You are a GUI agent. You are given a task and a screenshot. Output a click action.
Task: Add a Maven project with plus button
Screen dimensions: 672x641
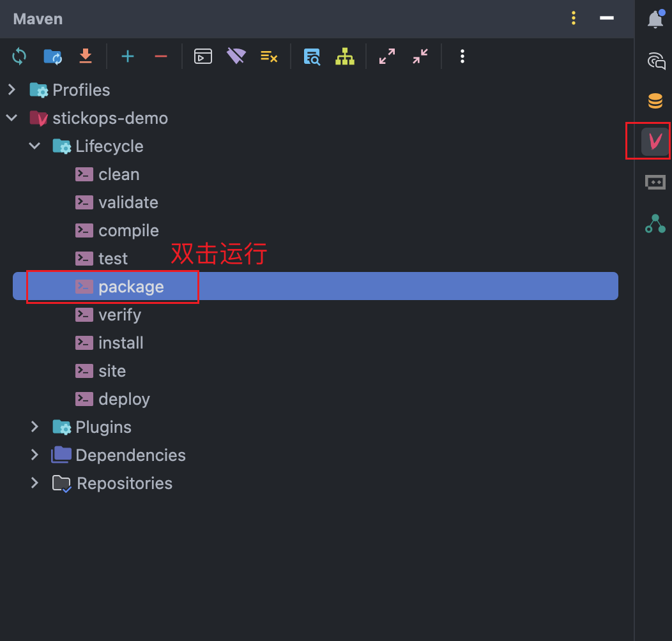(x=128, y=56)
